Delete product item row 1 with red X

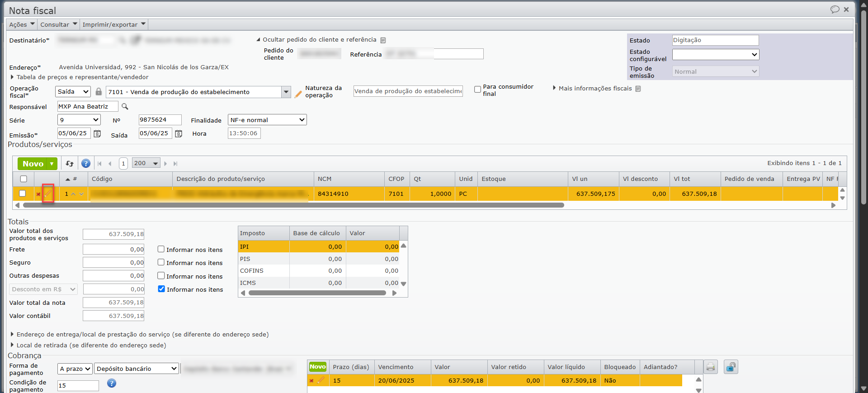click(38, 194)
